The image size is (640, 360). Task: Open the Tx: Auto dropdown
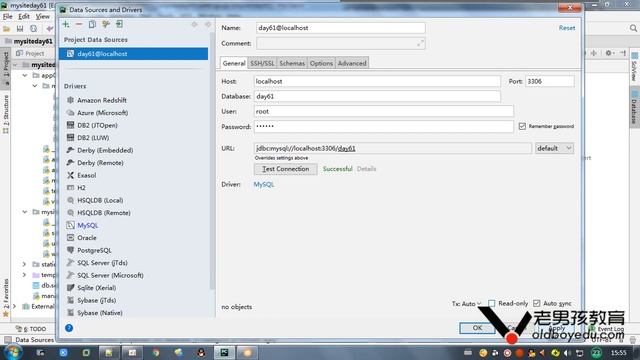(x=467, y=304)
